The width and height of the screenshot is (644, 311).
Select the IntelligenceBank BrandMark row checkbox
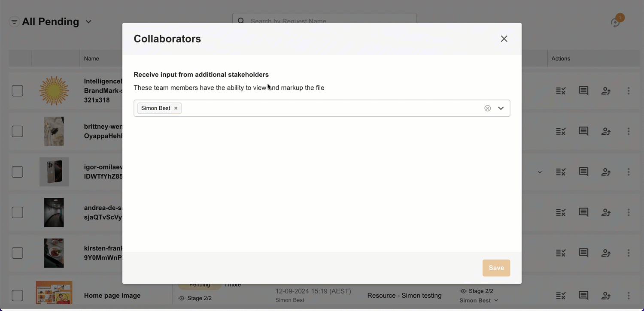pyautogui.click(x=17, y=91)
